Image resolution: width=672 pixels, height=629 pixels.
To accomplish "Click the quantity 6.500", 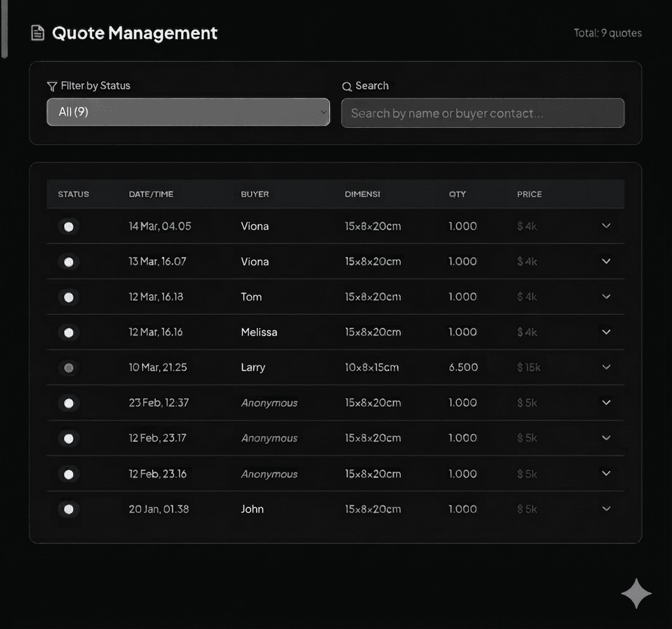I will click(x=463, y=368).
